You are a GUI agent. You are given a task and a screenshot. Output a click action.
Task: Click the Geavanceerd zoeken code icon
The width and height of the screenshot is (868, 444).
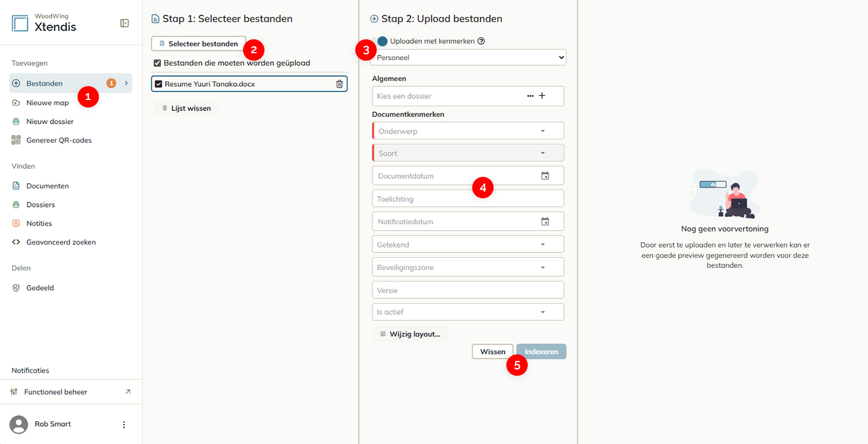click(x=16, y=242)
